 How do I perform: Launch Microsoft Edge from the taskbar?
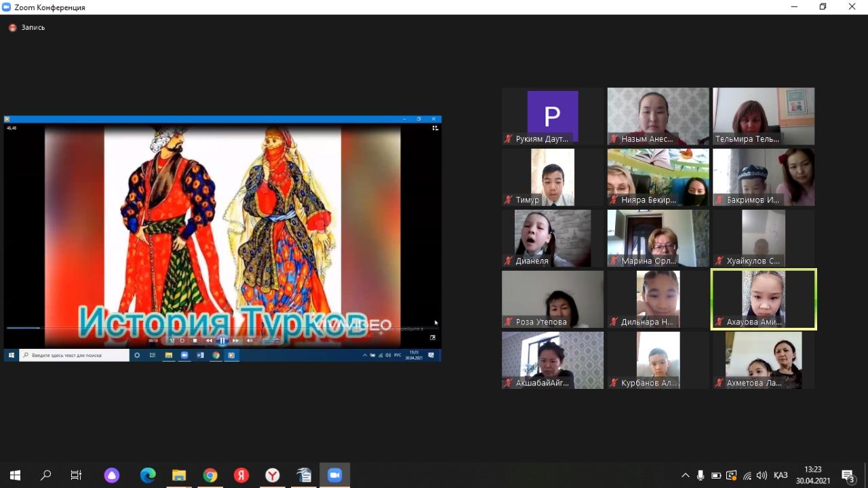click(148, 476)
